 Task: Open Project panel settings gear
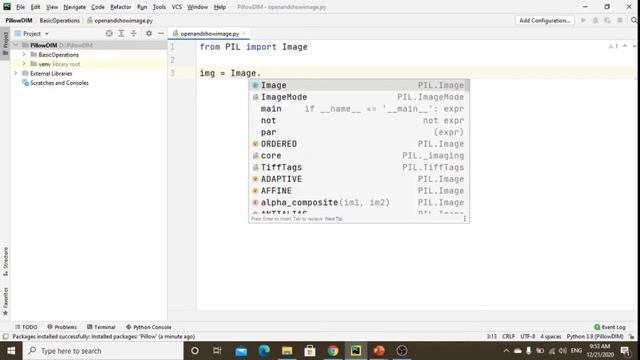pyautogui.click(x=149, y=33)
